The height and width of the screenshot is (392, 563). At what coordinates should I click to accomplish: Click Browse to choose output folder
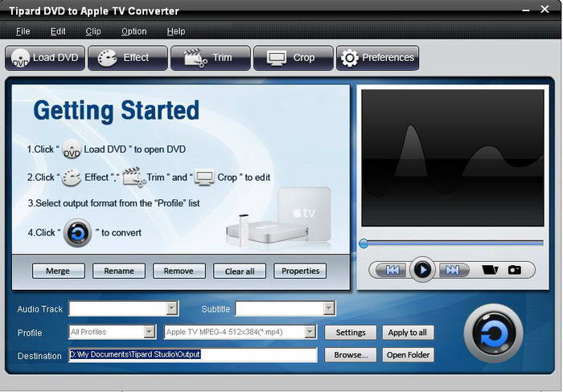point(351,355)
